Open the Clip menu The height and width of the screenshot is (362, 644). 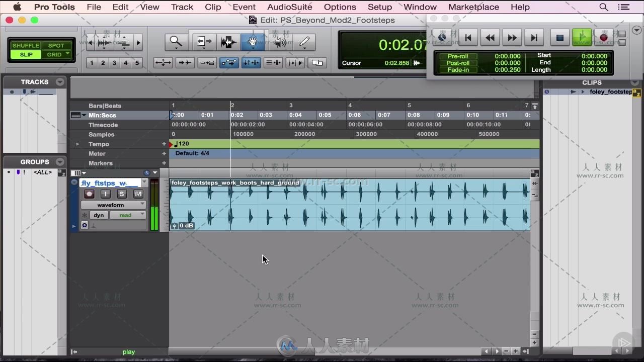[213, 7]
